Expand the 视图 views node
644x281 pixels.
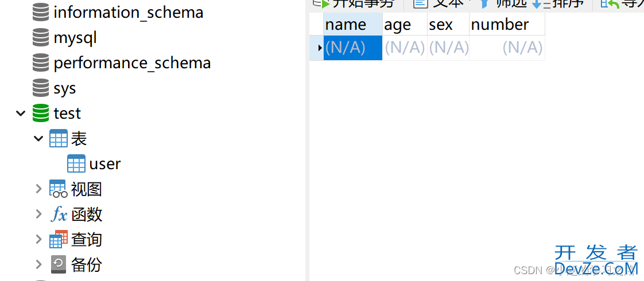coord(38,189)
